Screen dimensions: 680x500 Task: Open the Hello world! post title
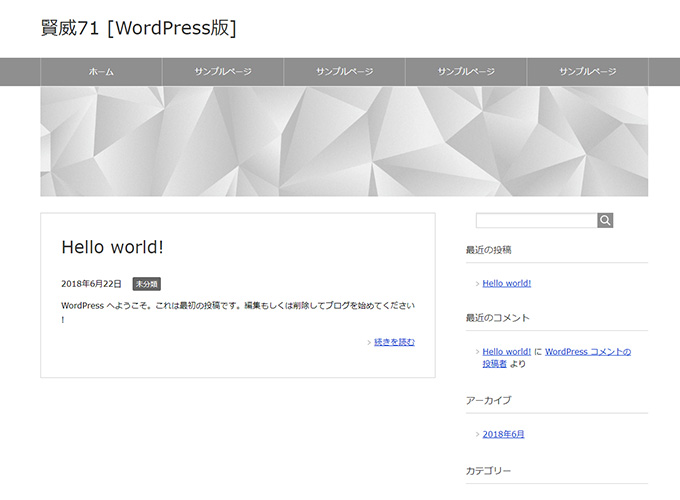pos(112,247)
